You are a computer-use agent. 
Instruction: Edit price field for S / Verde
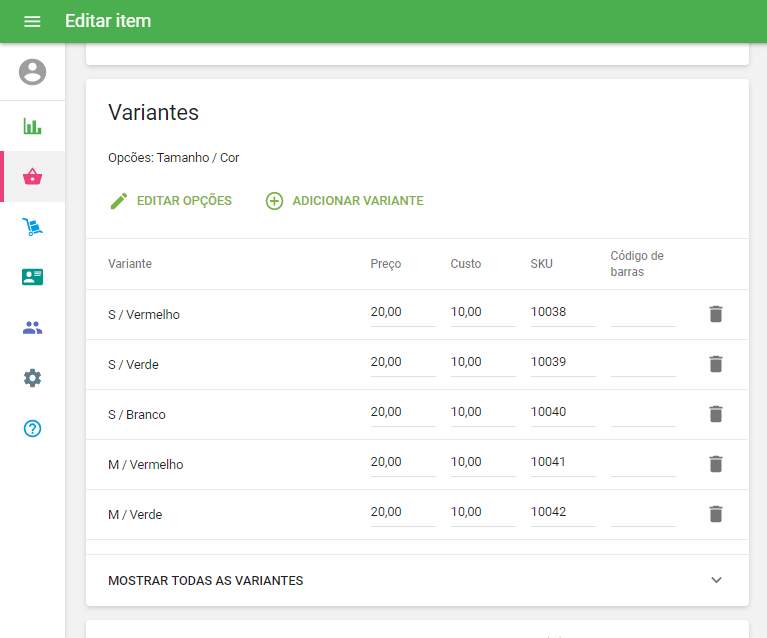pos(403,363)
